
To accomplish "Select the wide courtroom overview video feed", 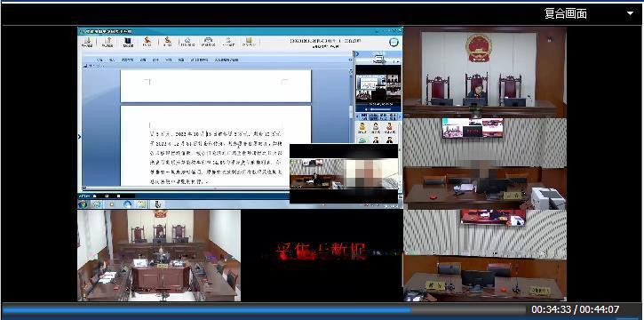I will 159,255.
